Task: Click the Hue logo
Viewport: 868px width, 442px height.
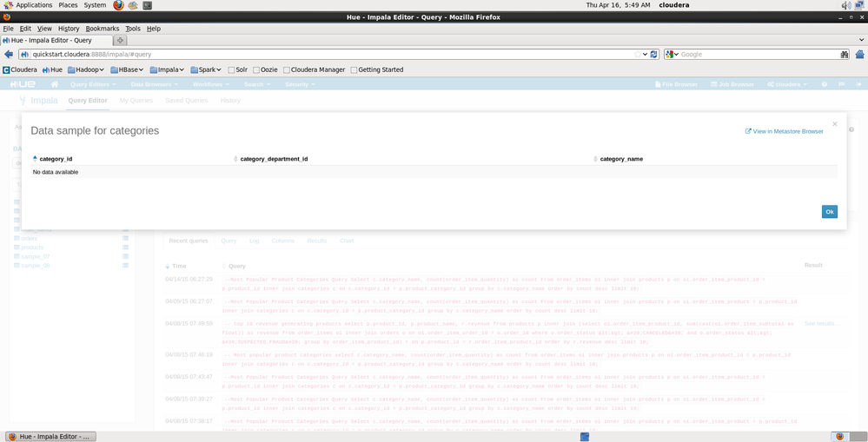Action: pyautogui.click(x=23, y=84)
